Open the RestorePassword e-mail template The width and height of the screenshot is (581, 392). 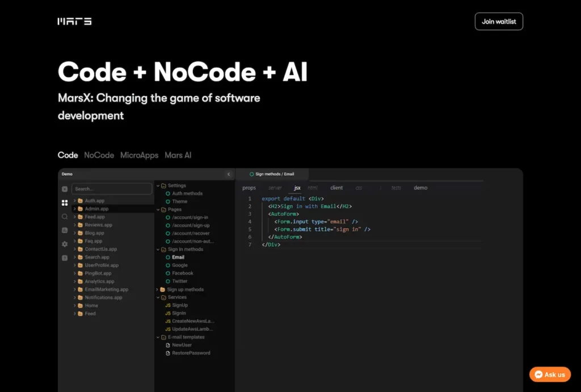coord(191,353)
